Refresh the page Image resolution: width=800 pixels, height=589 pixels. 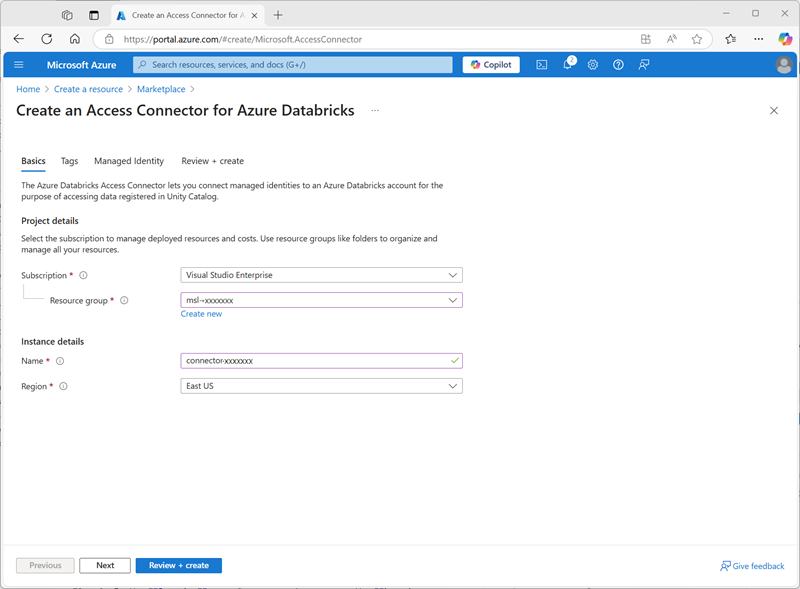pos(47,39)
